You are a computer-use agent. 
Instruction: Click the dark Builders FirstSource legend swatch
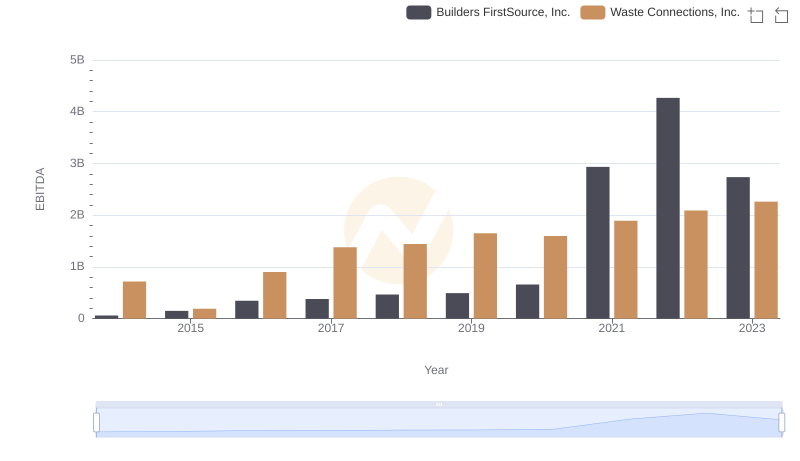(418, 12)
